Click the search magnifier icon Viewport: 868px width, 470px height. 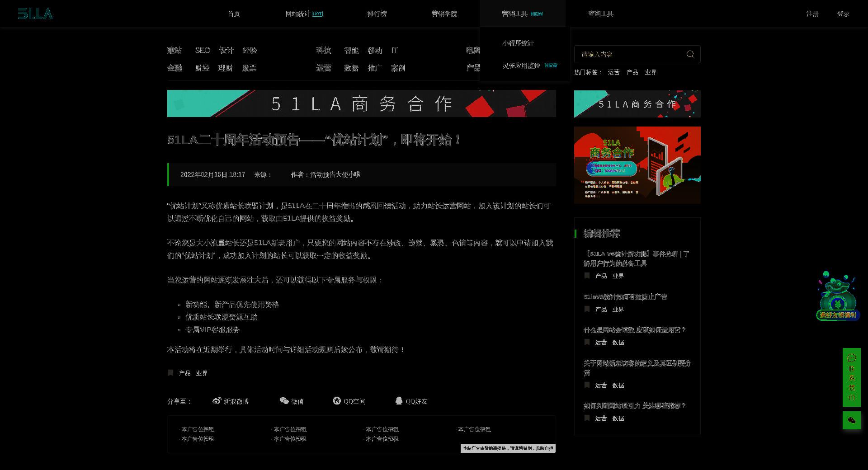coord(690,54)
